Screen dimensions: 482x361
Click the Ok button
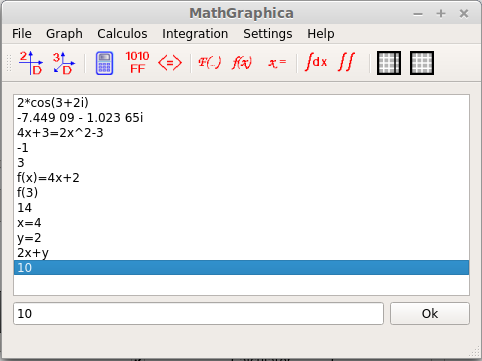pos(430,313)
